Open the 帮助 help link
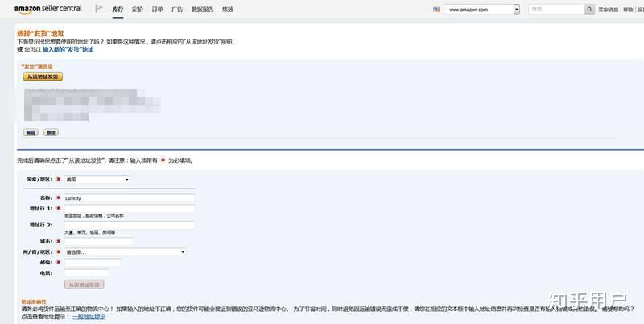Screen dimensions: 644x324 [x=628, y=10]
